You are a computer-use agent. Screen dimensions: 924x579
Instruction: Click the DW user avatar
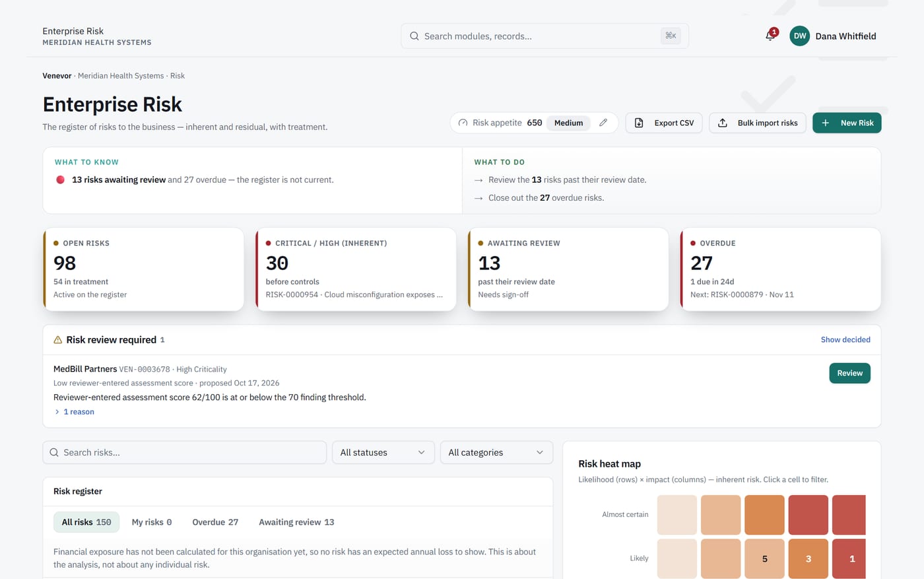click(x=799, y=36)
